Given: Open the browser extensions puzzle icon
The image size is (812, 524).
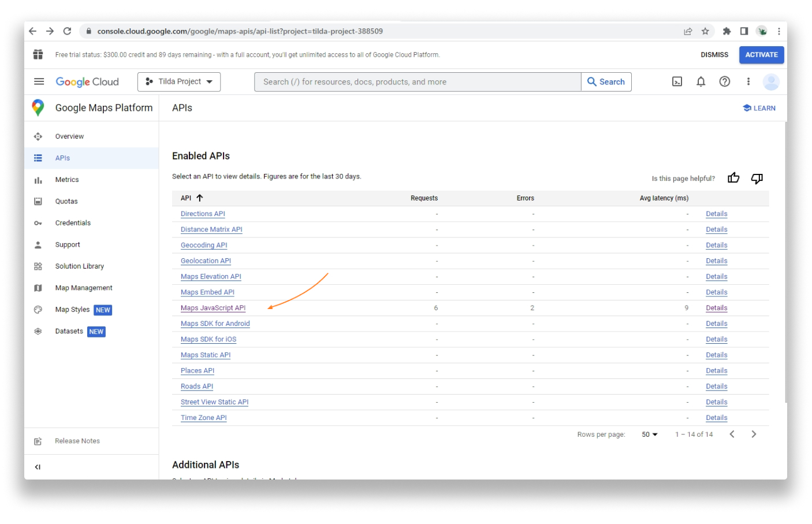Looking at the screenshot, I should click(x=727, y=31).
